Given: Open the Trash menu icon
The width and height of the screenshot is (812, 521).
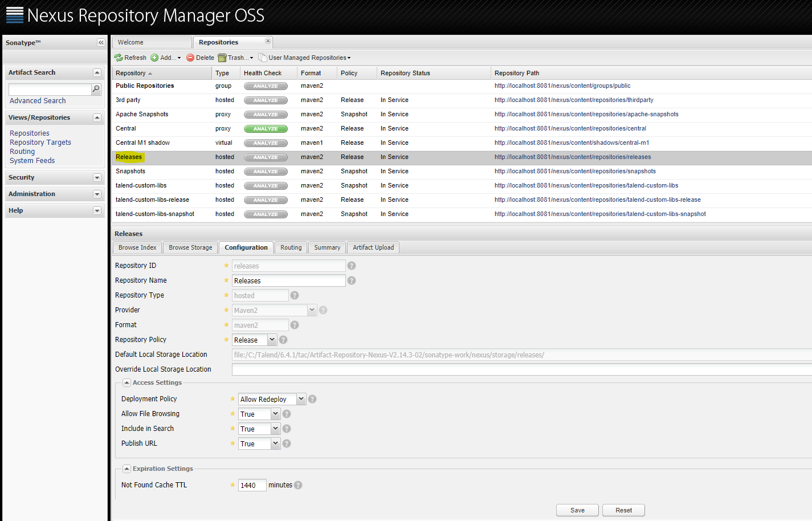Looking at the screenshot, I should coord(222,58).
